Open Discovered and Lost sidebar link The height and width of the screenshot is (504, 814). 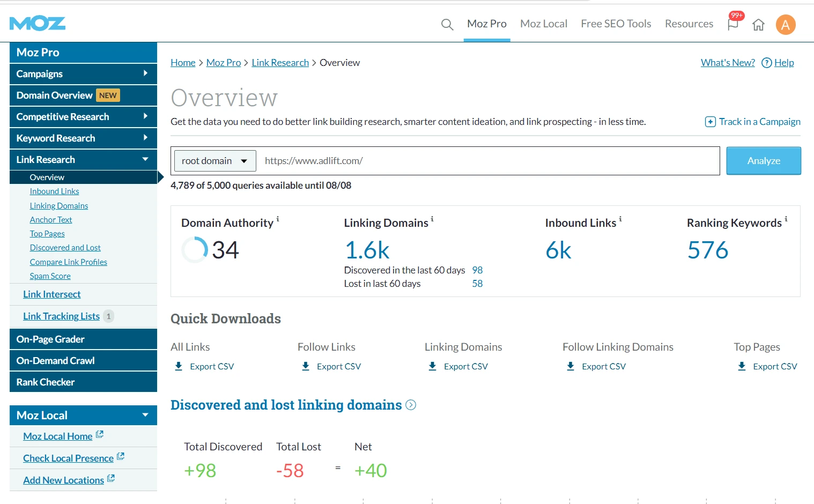tap(65, 248)
